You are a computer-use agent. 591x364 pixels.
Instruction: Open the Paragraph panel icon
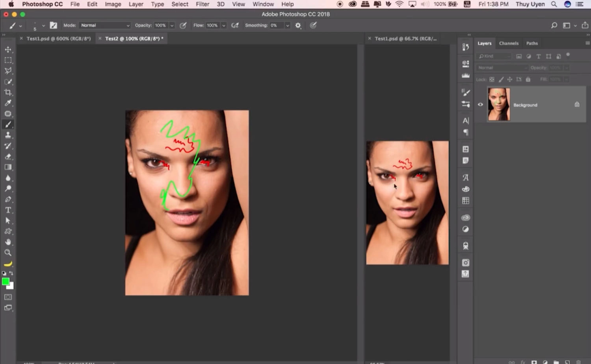click(x=466, y=132)
